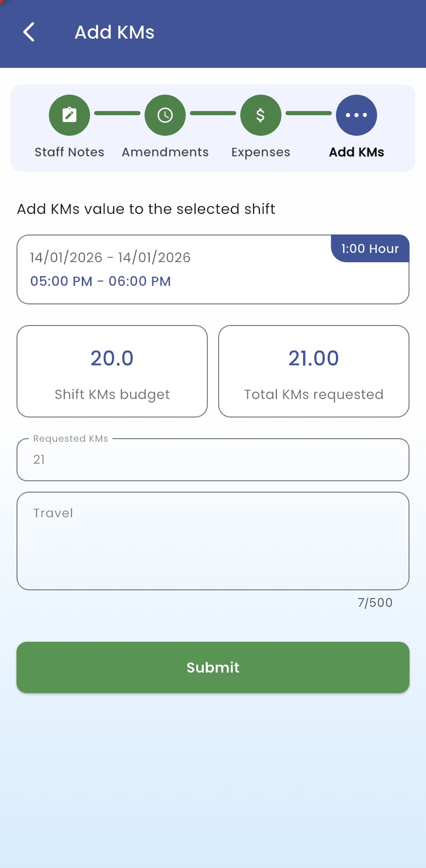Switch to the Staff Notes tab label

click(69, 152)
